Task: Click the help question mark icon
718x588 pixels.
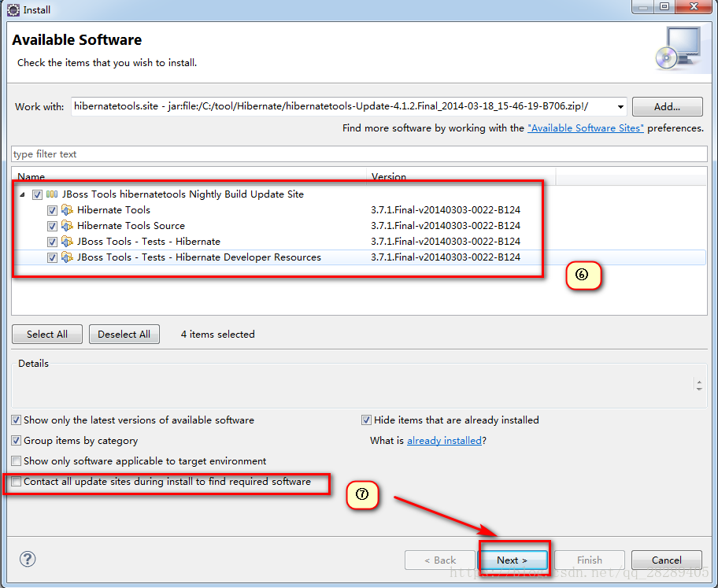Action: (x=28, y=559)
